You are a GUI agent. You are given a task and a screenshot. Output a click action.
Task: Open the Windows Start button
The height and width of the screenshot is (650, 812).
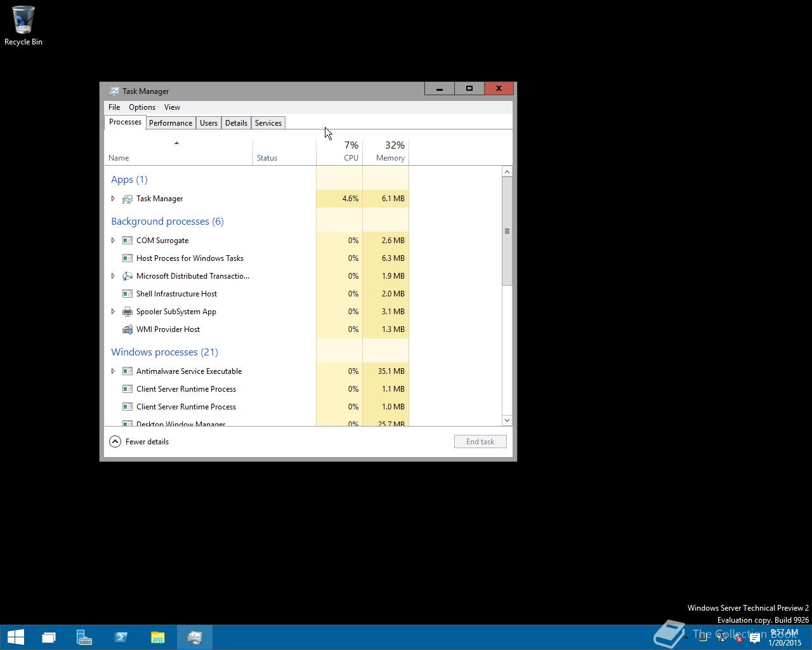[x=15, y=637]
